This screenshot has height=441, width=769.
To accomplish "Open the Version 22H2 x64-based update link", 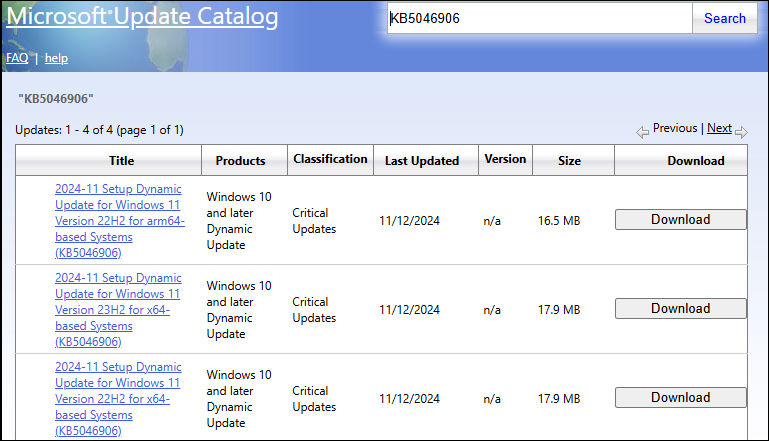I will [118, 398].
